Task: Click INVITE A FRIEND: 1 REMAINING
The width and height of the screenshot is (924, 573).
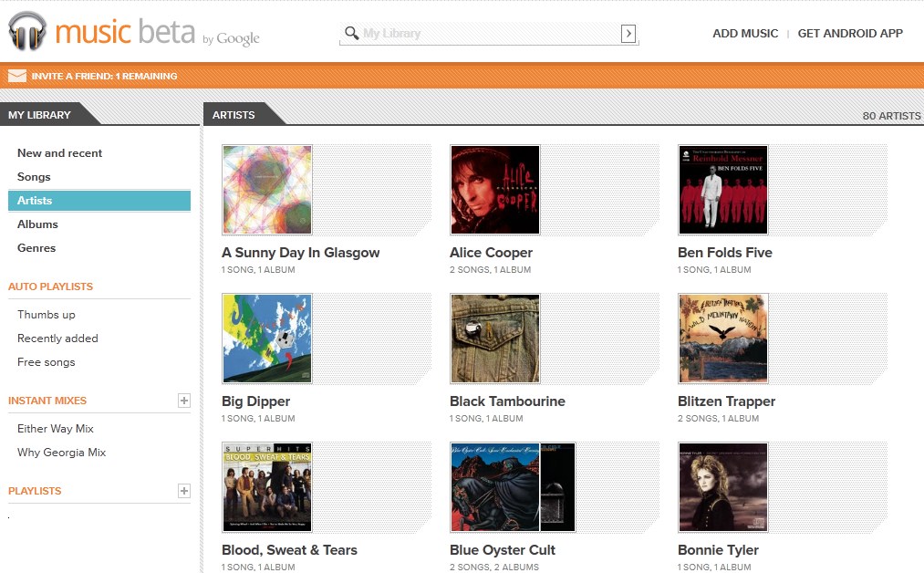Action: click(x=104, y=76)
